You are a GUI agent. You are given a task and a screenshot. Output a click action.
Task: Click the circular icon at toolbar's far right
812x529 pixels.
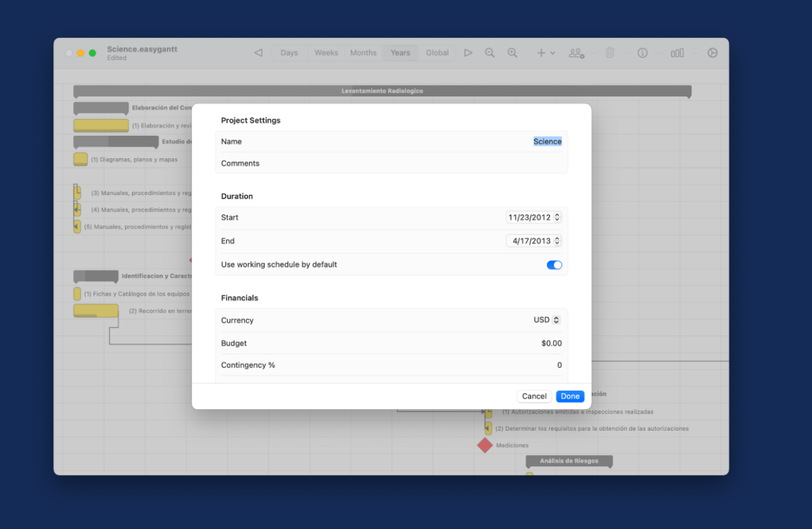(712, 53)
